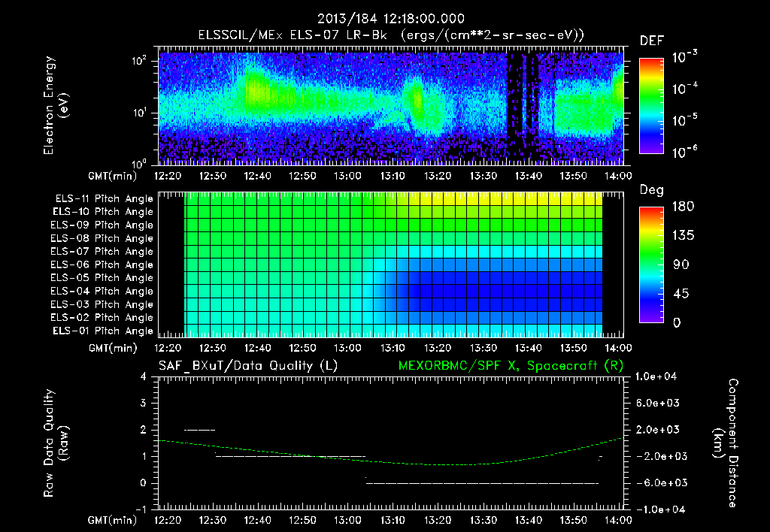Click the GMT(min) label under the spectrogram
This screenshot has height=532, width=770.
113,176
